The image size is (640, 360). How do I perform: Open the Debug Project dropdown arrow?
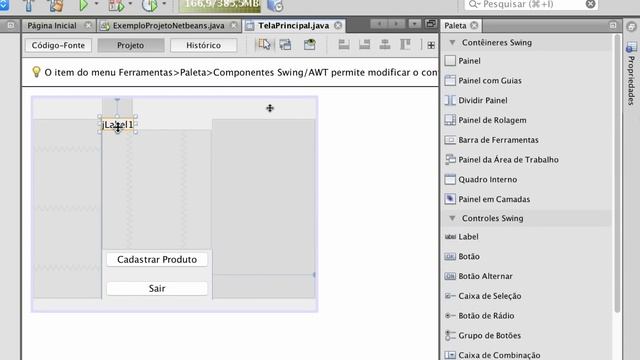tap(131, 4)
